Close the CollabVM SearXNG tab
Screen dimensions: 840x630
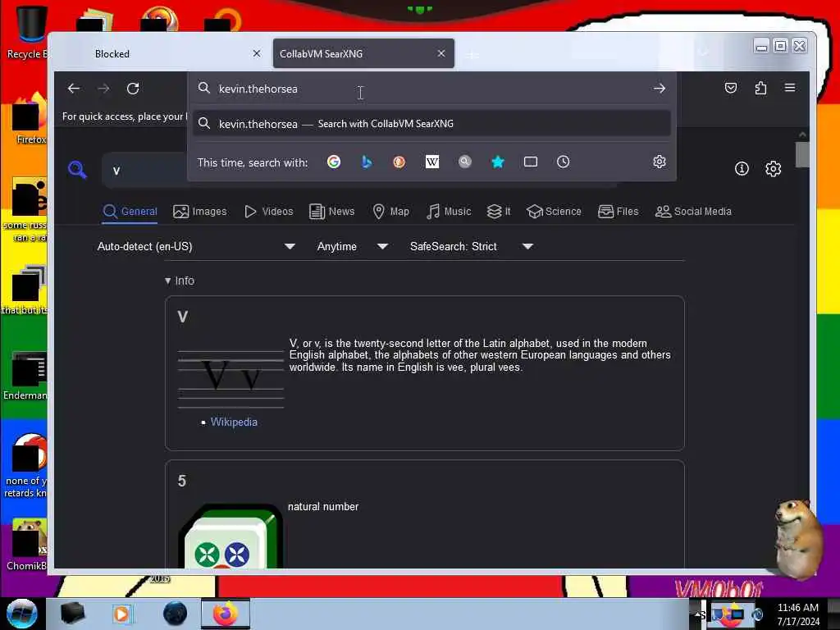click(441, 53)
